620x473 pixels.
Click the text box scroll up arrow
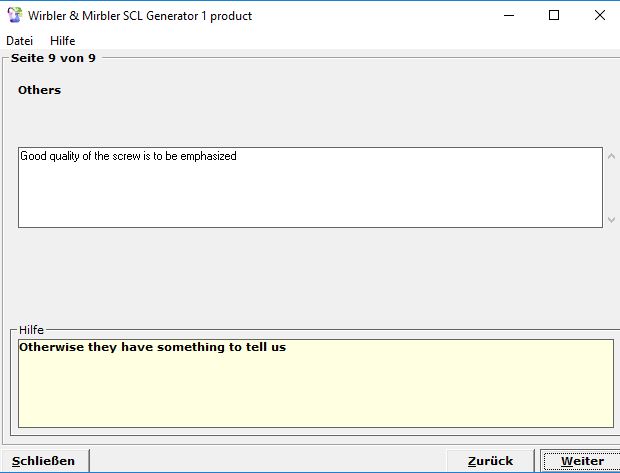611,156
